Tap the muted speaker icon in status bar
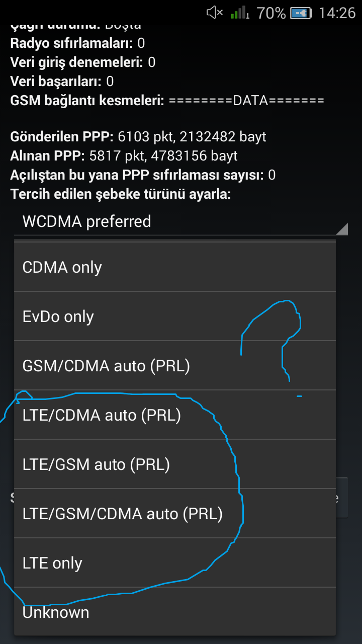The width and height of the screenshot is (362, 644). (215, 13)
